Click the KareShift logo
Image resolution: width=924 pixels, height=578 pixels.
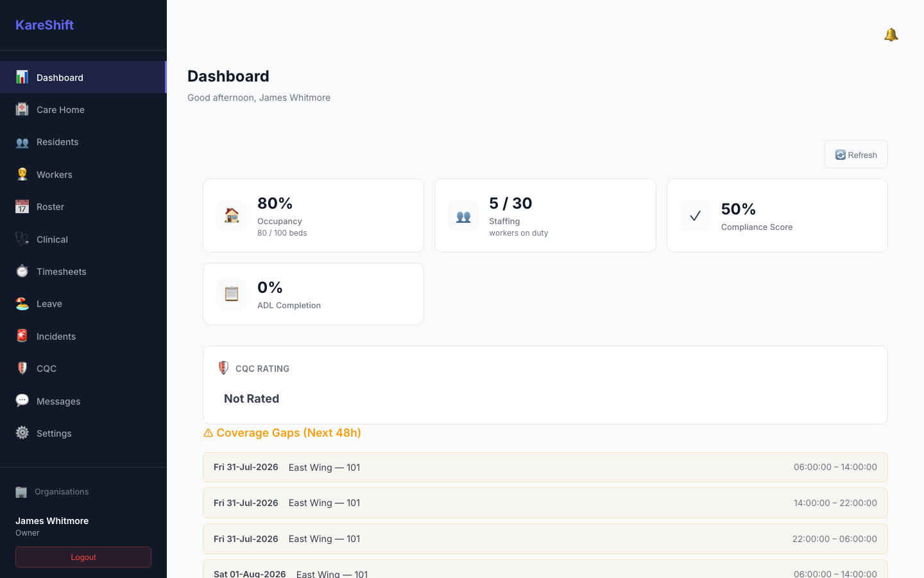(x=44, y=25)
